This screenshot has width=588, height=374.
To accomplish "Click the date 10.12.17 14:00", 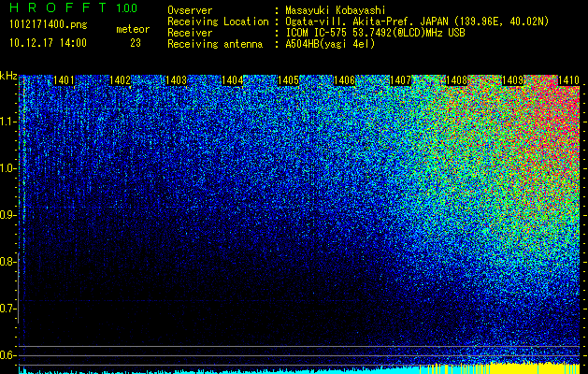I will click(x=48, y=43).
